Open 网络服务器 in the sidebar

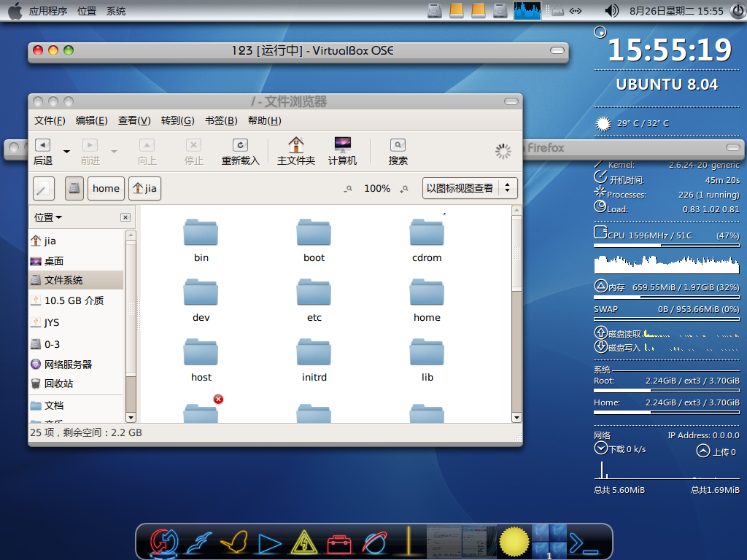pyautogui.click(x=76, y=365)
